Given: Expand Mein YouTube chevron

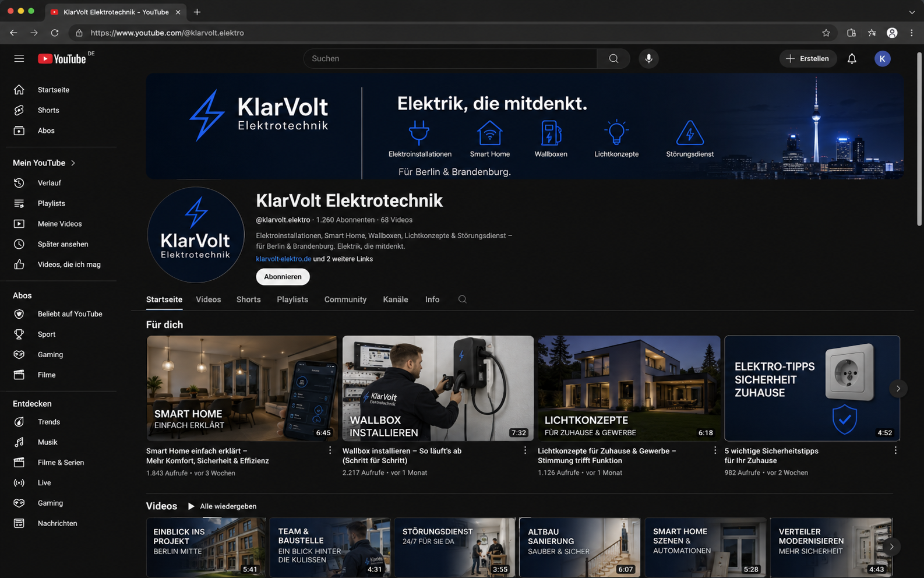Looking at the screenshot, I should (73, 163).
